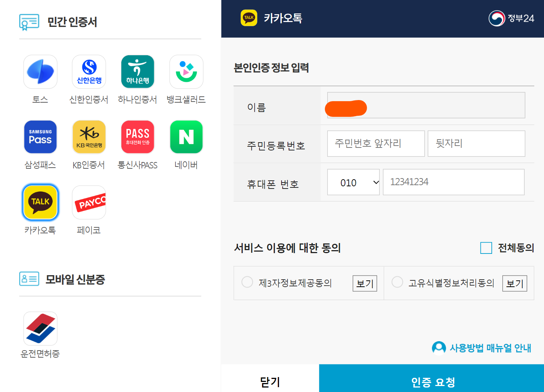Click the 정부24 logo in the header
544x392 pixels.
click(512, 18)
